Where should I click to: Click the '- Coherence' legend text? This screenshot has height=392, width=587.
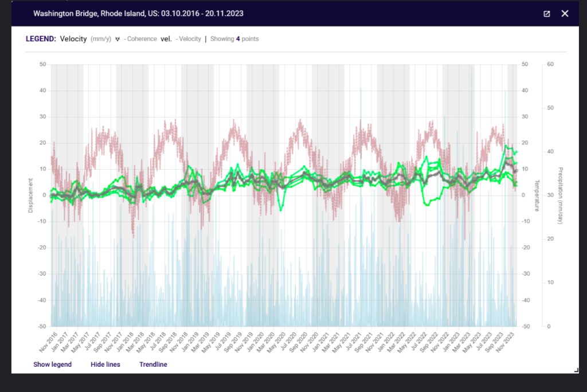(140, 39)
